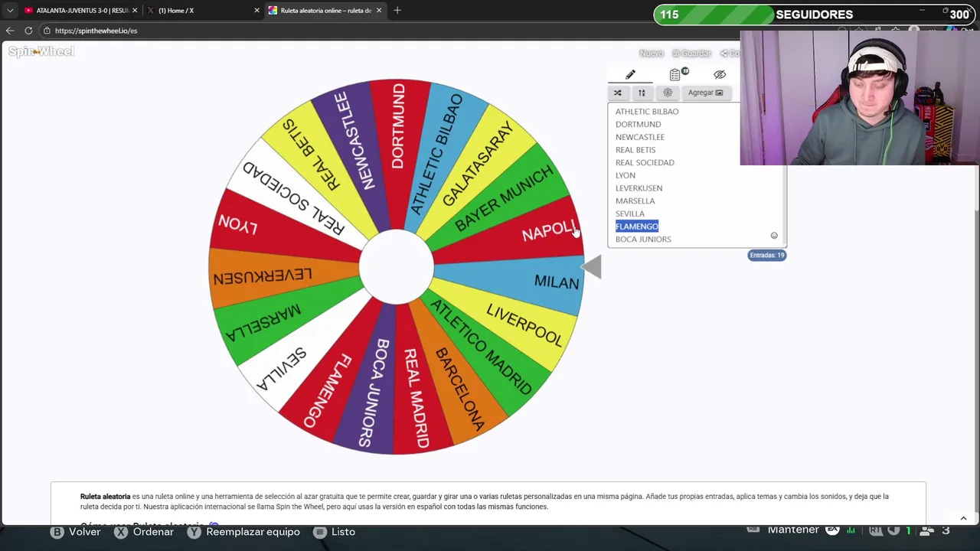980x551 pixels.
Task: Select the MARSELLA entry in list
Action: click(x=635, y=201)
